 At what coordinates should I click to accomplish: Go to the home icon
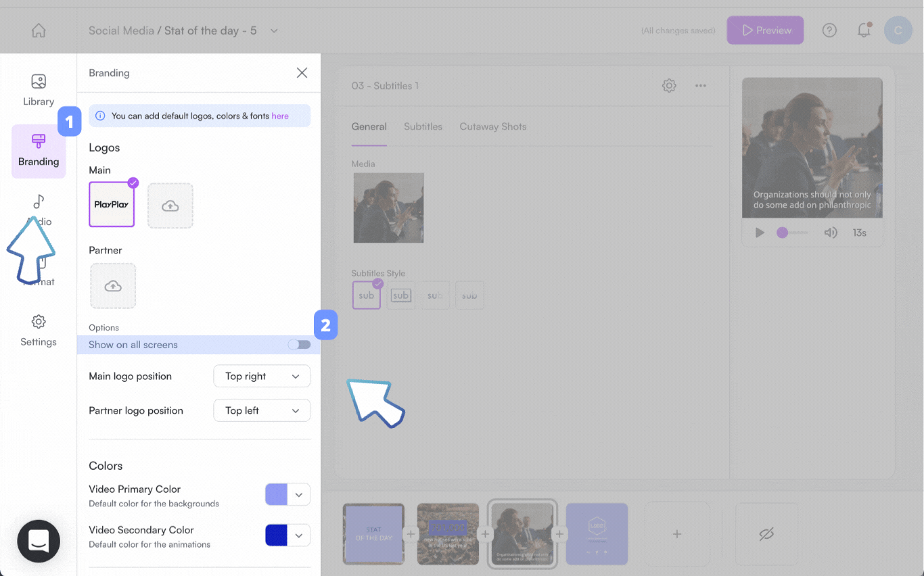pos(39,30)
